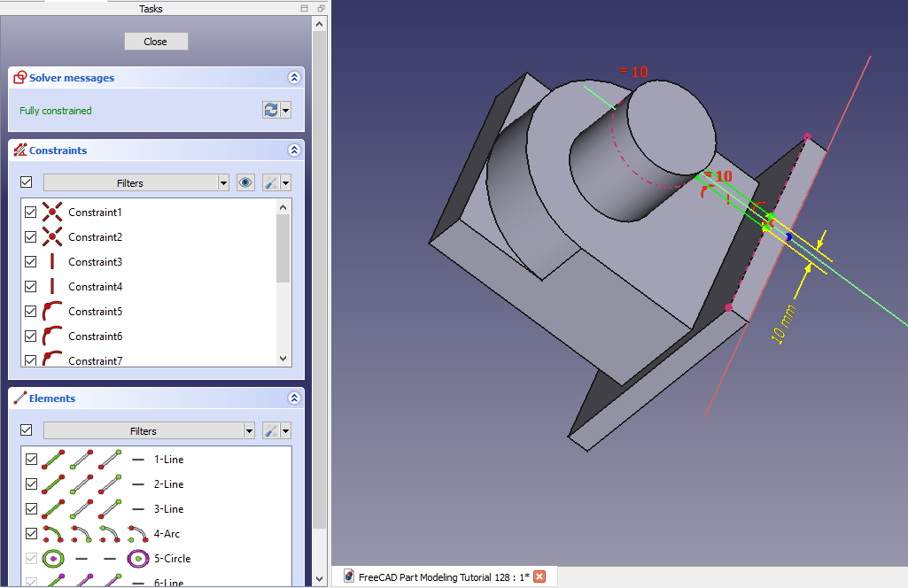Open the Elements list settings icon

(272, 431)
